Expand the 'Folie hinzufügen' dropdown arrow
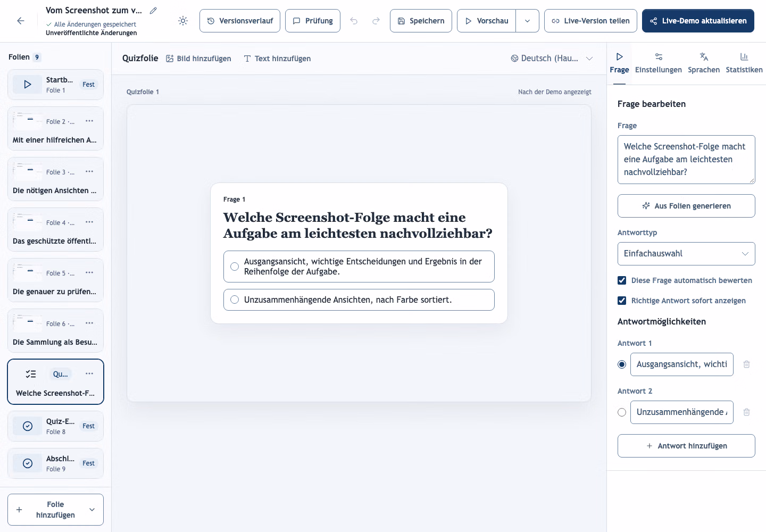Viewport: 766px width, 532px height. coord(92,510)
